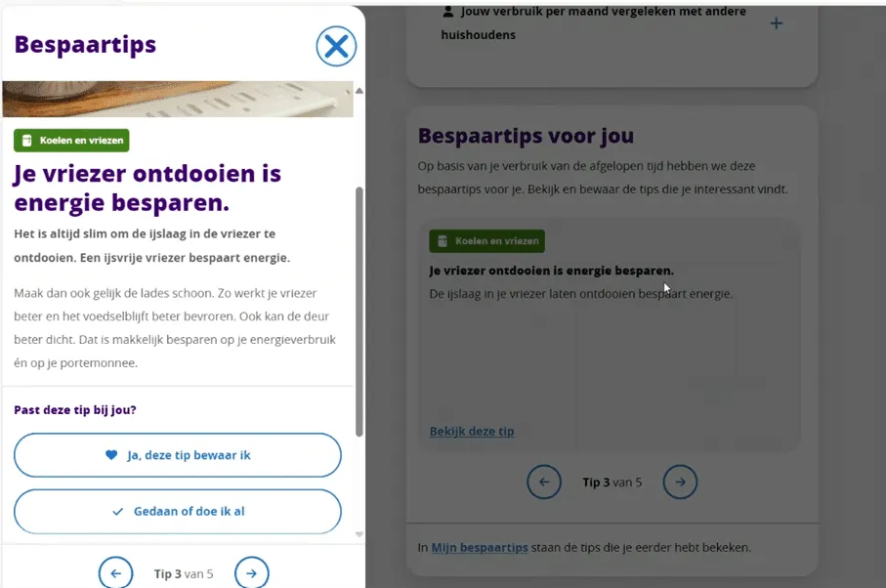Click the bold intro 'Het is altijd slim'
Image resolution: width=886 pixels, height=588 pixels.
tap(152, 246)
